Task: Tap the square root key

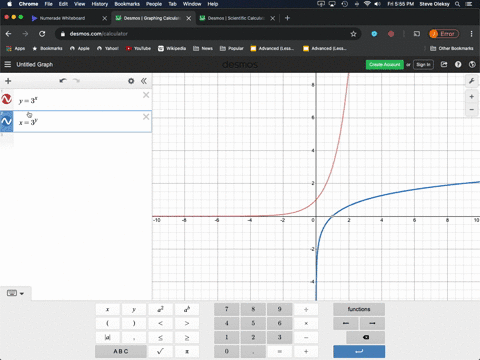Action: (x=160, y=351)
